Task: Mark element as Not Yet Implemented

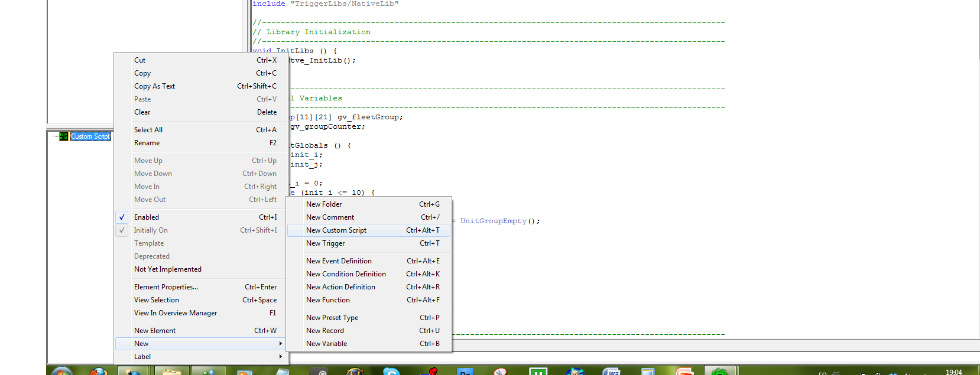Action: 201,269
